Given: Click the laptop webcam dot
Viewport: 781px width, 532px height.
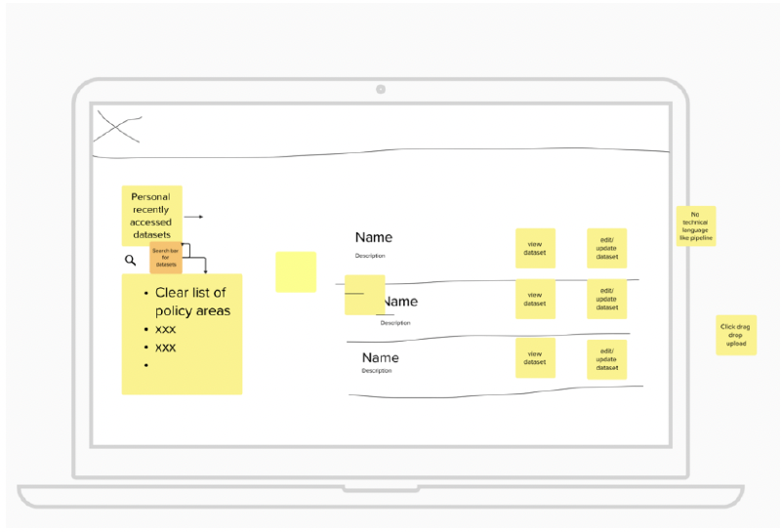Looking at the screenshot, I should pos(381,89).
